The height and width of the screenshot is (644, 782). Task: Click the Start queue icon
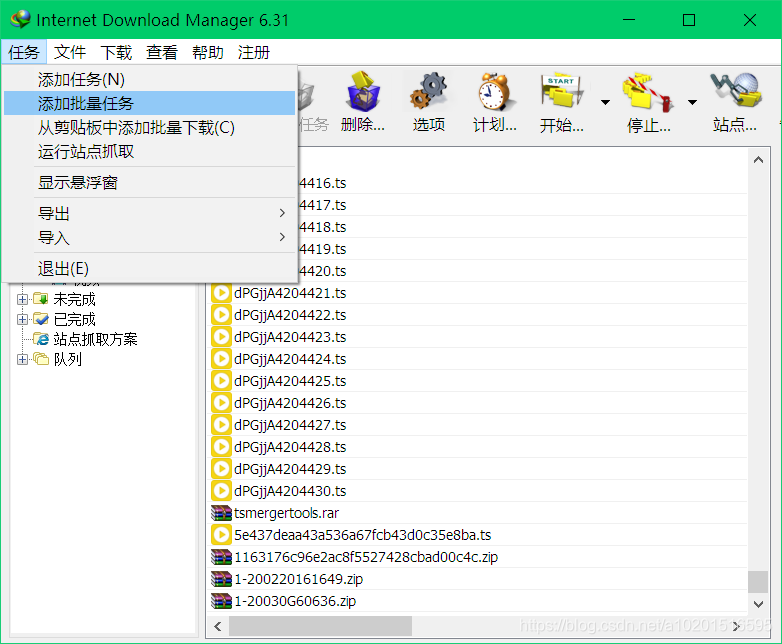(562, 91)
